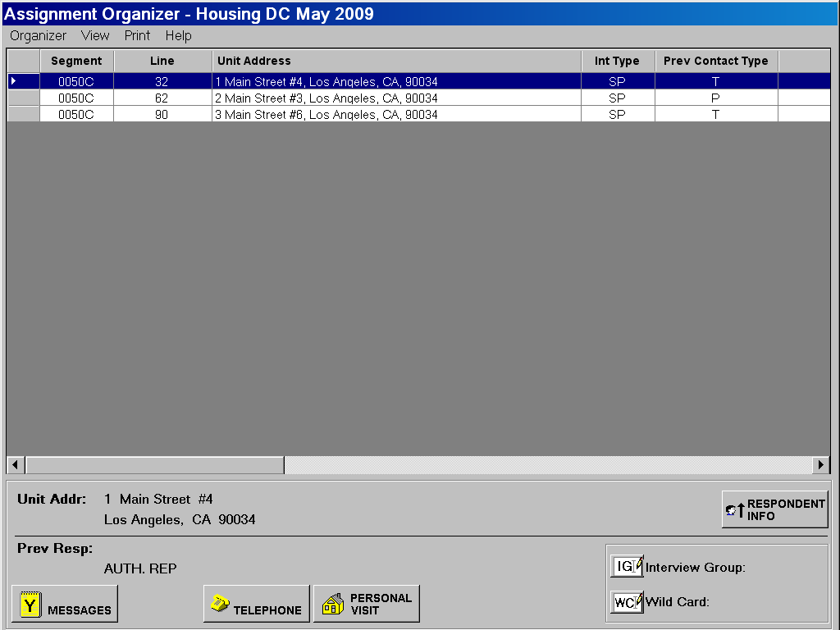Select address 1 Main Street #4 row
The height and width of the screenshot is (630, 840).
coord(396,81)
